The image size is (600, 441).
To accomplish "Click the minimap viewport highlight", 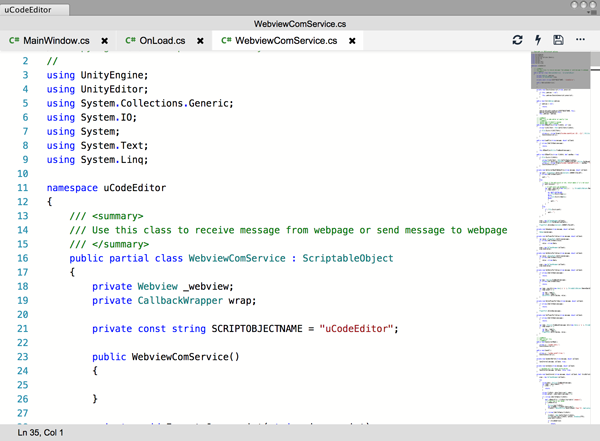I will click(x=561, y=70).
